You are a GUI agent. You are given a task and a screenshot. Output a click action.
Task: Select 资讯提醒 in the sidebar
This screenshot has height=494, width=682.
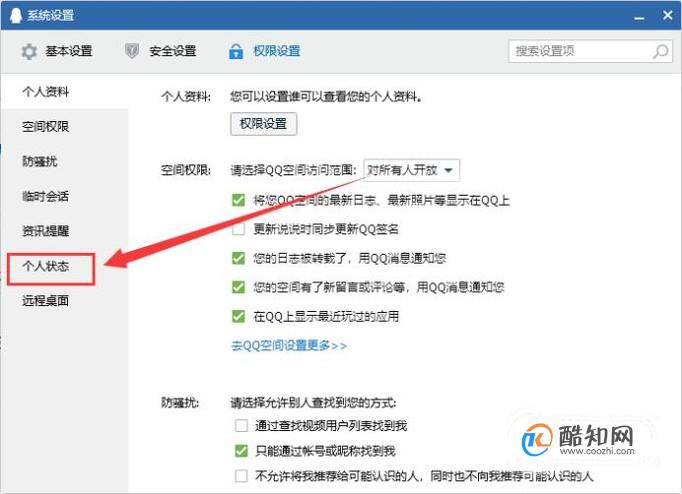pos(64,231)
